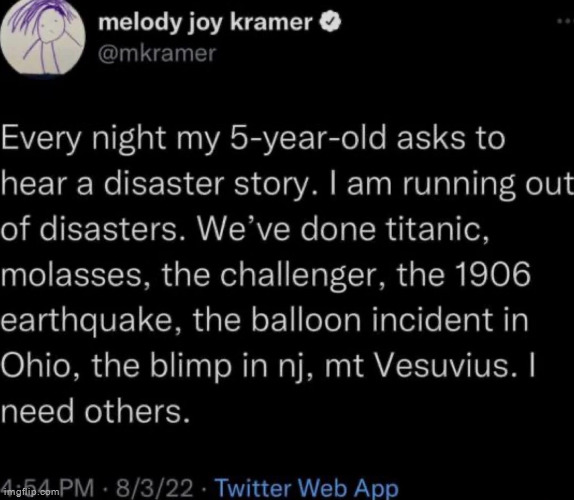Click "Every night" at the tweet start

[x=83, y=141]
